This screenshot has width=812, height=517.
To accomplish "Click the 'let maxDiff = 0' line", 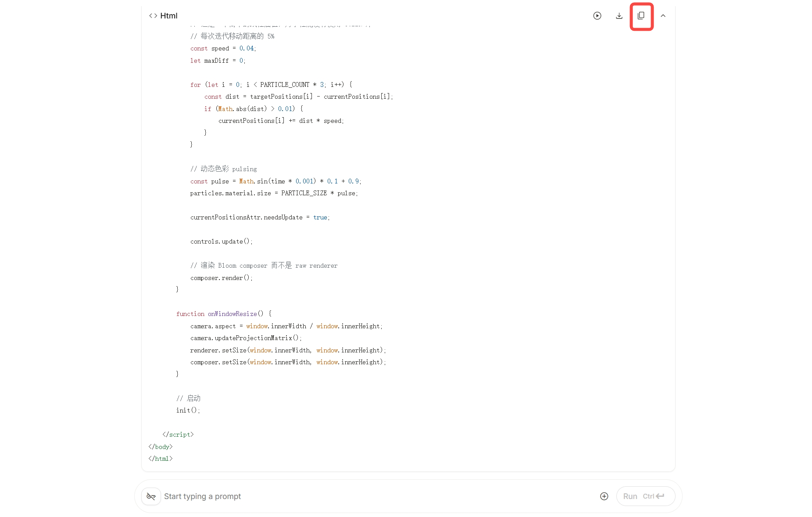I will 218,61.
